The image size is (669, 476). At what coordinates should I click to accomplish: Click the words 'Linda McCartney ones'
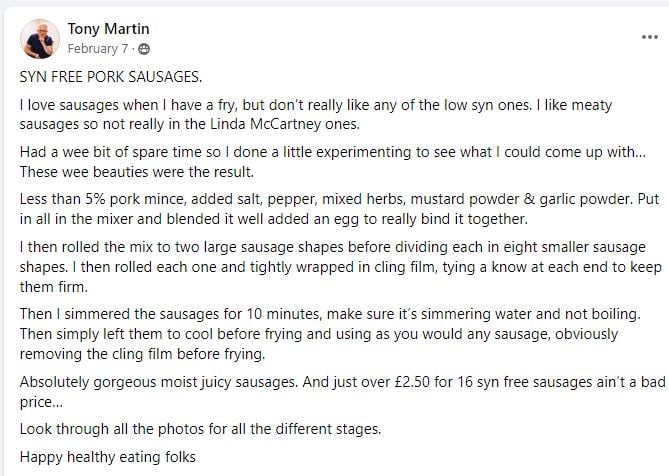pos(285,124)
